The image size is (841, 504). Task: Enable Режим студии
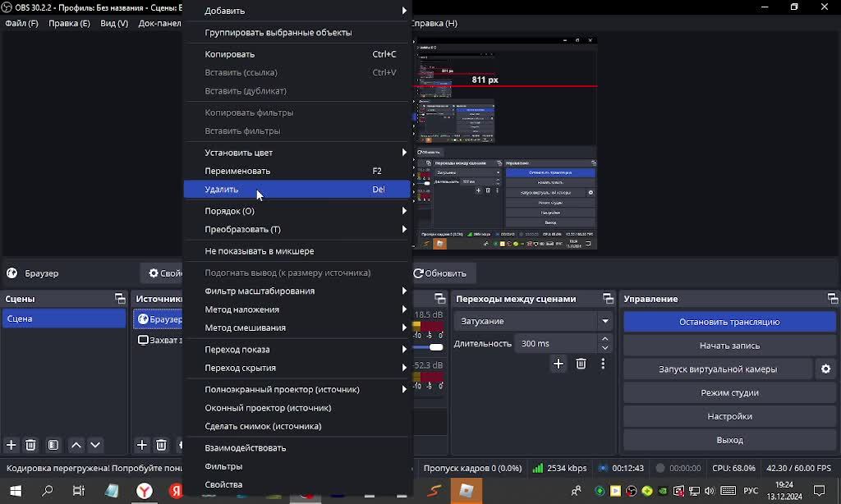[729, 392]
